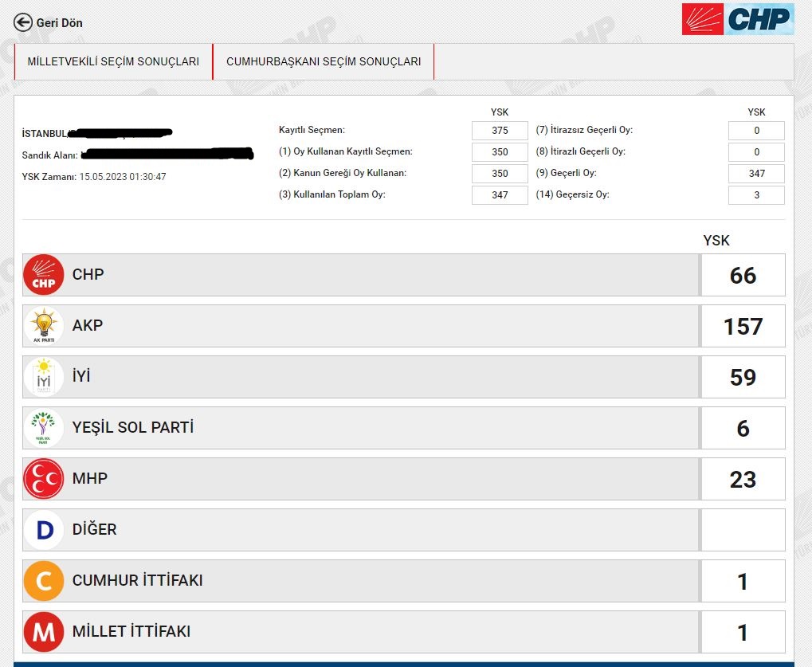Screen dimensions: 812x667
Task: Click the İYİ Parti sun logo
Action: pyautogui.click(x=44, y=377)
